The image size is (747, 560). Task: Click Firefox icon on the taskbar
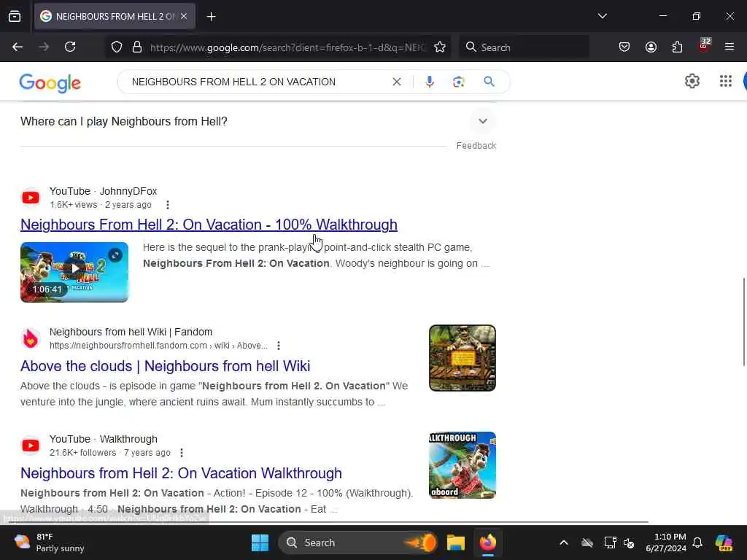click(x=487, y=542)
